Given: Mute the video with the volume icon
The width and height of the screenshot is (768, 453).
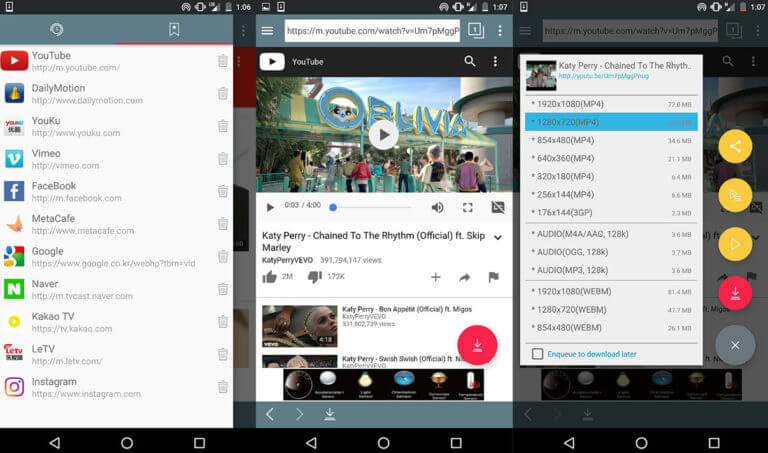Looking at the screenshot, I should (x=437, y=207).
